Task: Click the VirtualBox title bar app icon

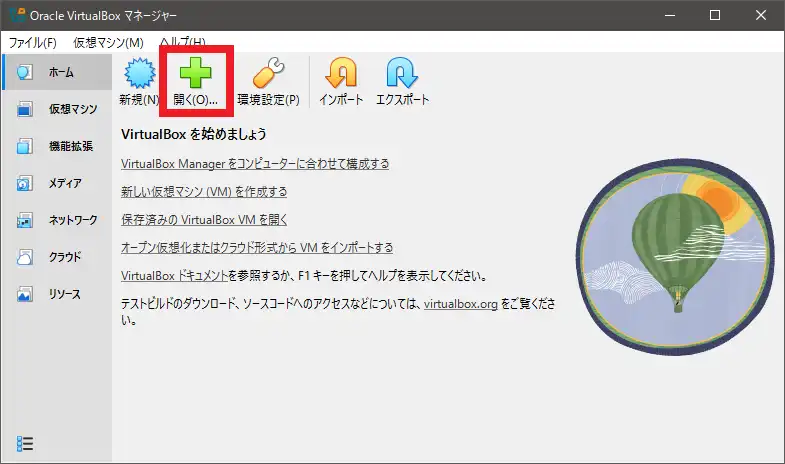Action: pyautogui.click(x=17, y=15)
